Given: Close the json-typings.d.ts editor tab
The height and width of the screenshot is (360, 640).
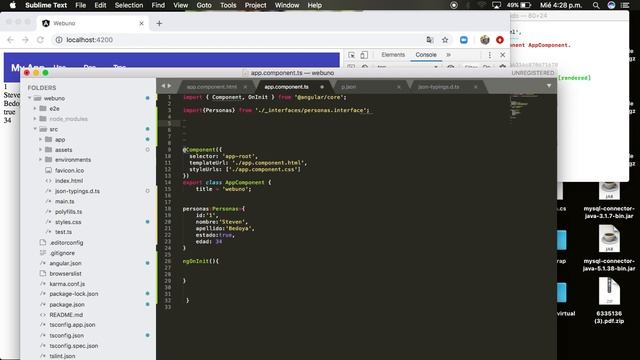Looking at the screenshot, I should pyautogui.click(x=476, y=87).
